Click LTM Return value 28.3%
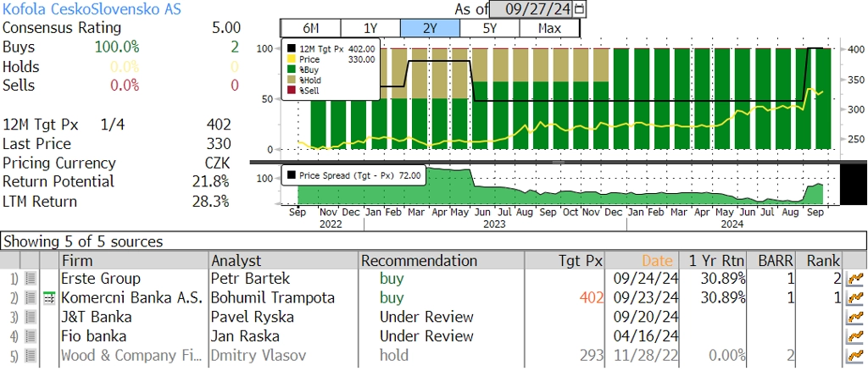 (x=210, y=202)
